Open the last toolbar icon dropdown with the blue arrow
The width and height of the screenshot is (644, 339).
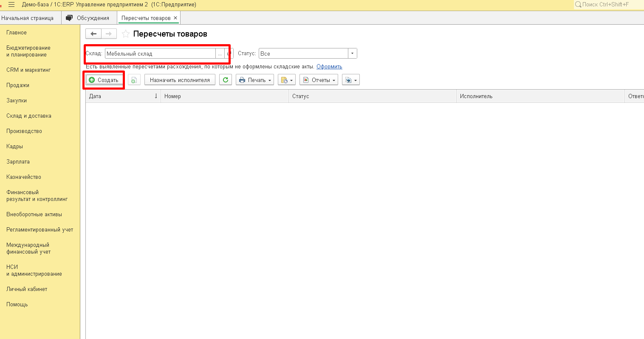tap(351, 80)
